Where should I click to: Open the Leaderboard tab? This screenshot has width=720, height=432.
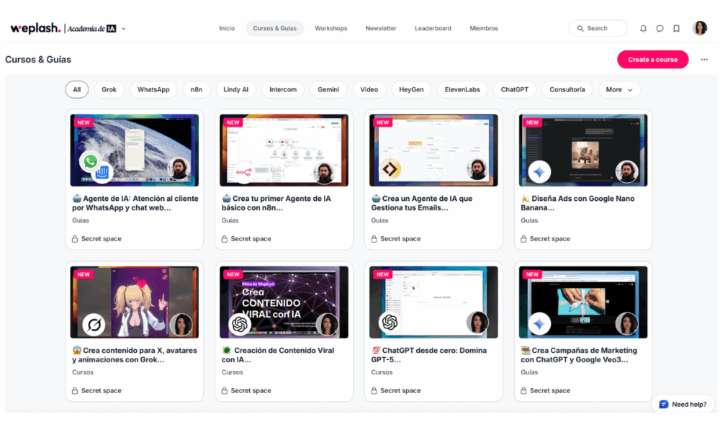tap(432, 28)
